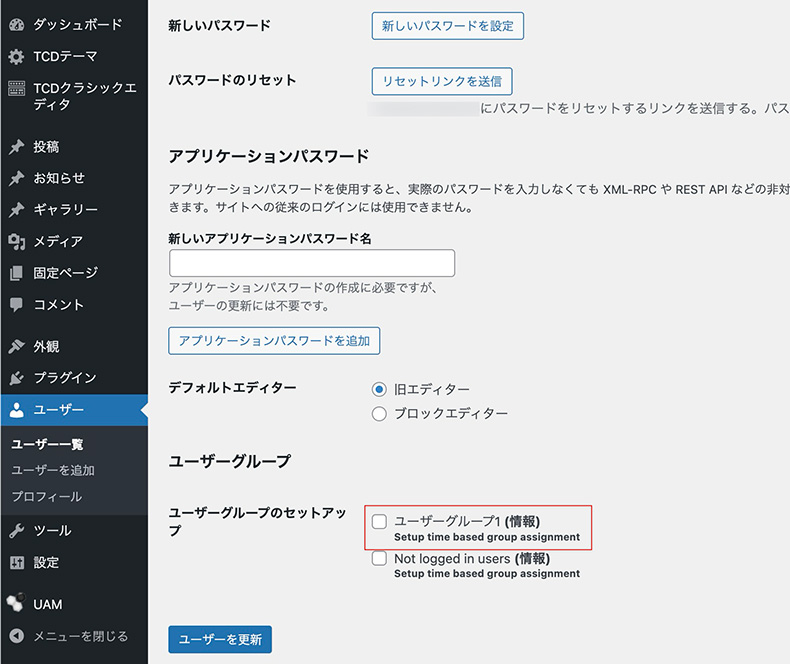Click the パスワードのリセット label
Screen dimensions: 790x664
[x=232, y=80]
